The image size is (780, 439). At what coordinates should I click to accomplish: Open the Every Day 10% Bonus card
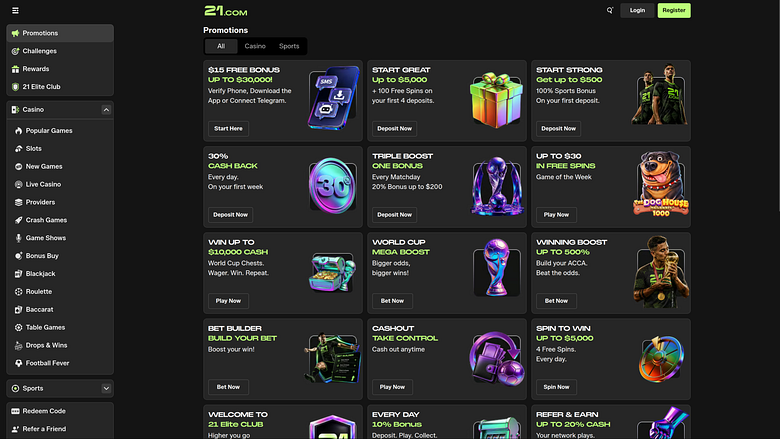(x=447, y=422)
